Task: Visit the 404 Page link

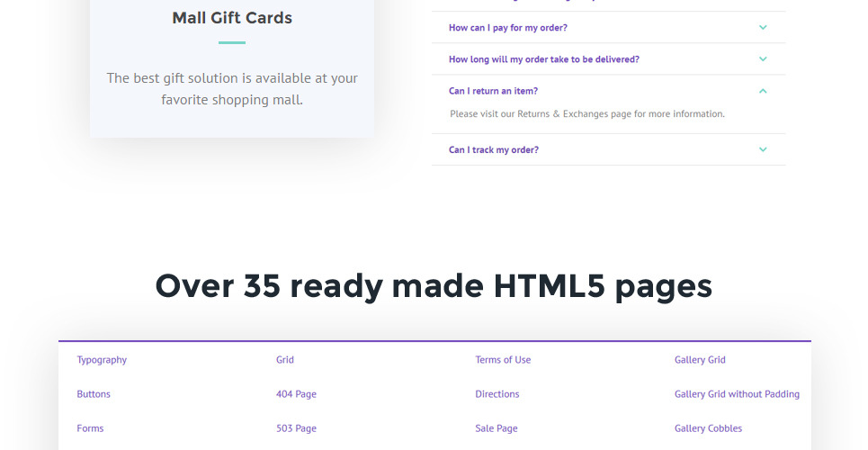Action: (296, 394)
